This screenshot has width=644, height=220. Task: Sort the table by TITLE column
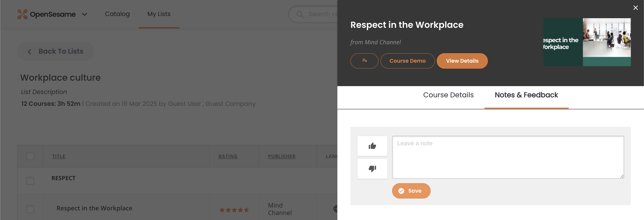point(58,156)
